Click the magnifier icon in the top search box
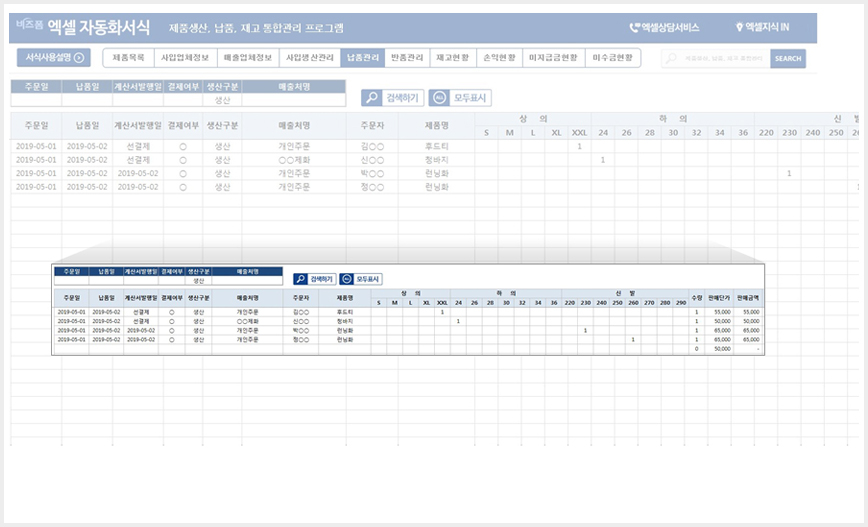 [671, 58]
